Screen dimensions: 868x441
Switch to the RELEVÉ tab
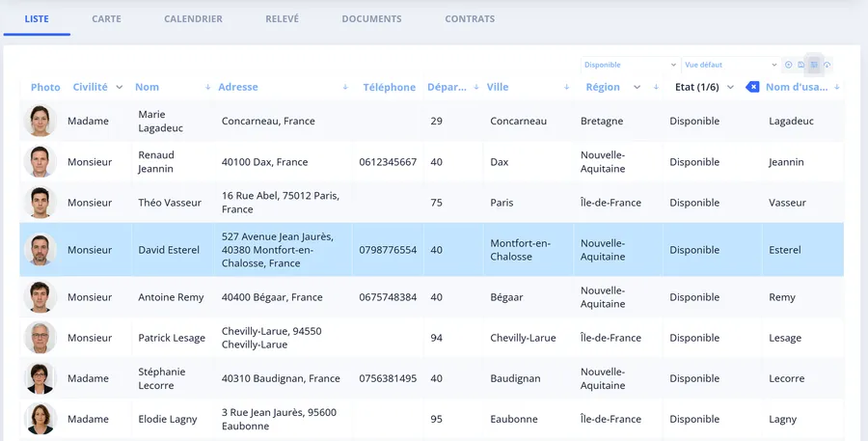(282, 19)
